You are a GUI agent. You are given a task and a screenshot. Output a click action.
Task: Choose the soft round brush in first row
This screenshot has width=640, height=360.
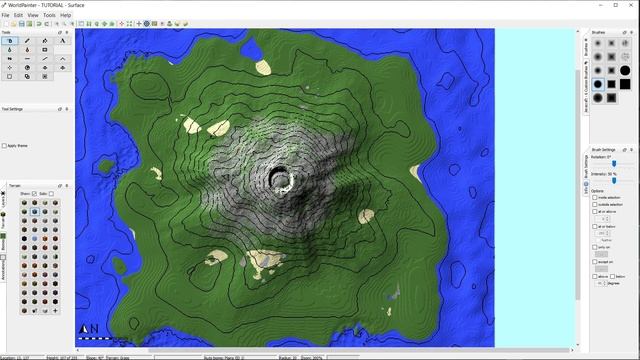[x=598, y=43]
